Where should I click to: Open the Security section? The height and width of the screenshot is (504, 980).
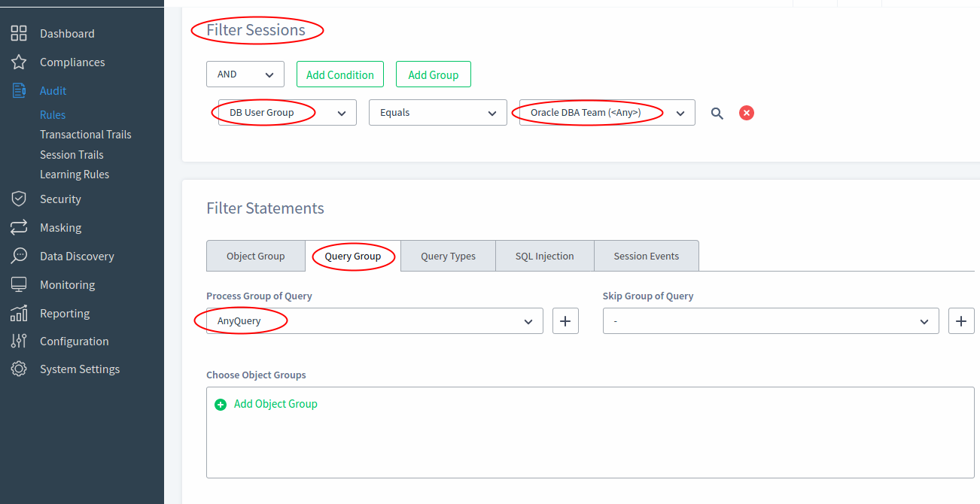coord(61,199)
